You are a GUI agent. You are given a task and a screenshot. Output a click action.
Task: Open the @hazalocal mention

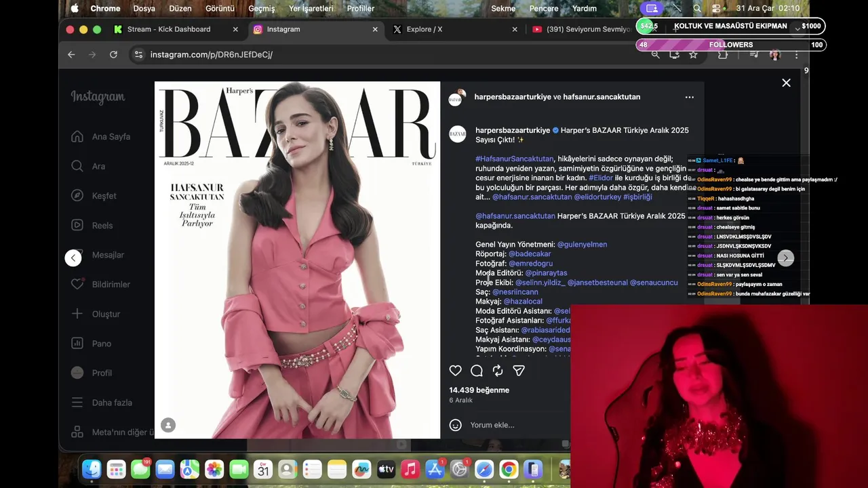tap(523, 301)
